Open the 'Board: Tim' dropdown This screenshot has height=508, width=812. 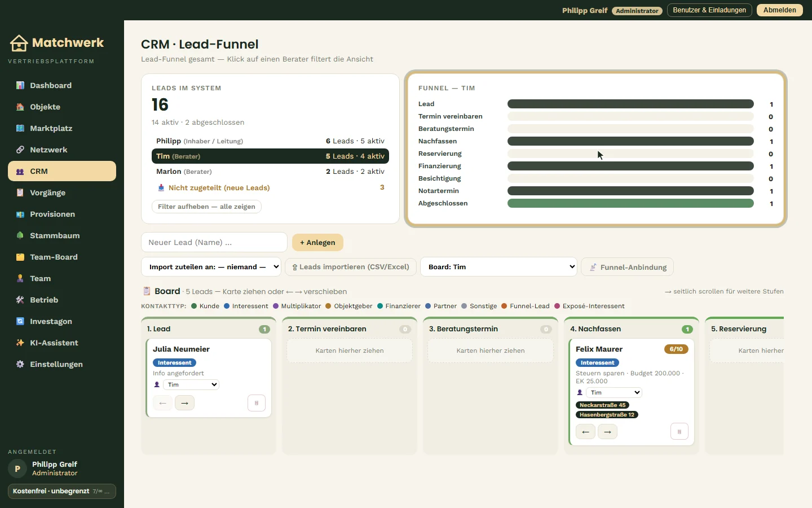(x=499, y=267)
